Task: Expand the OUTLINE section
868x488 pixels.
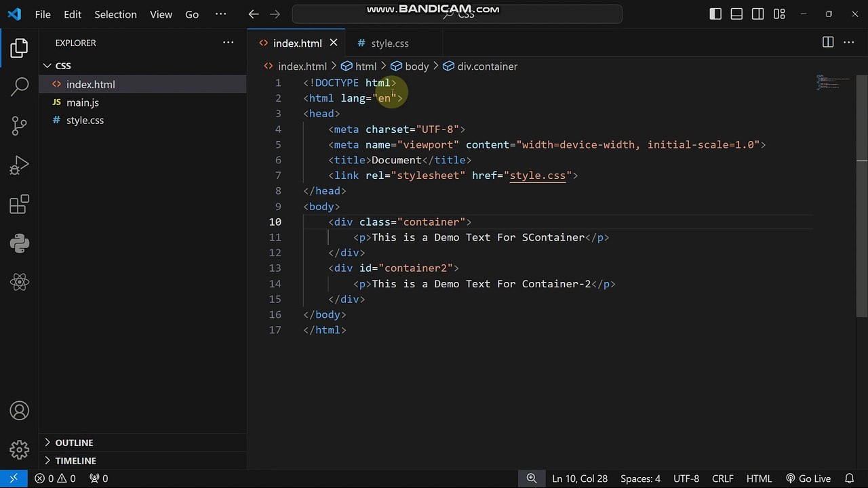Action: point(74,443)
